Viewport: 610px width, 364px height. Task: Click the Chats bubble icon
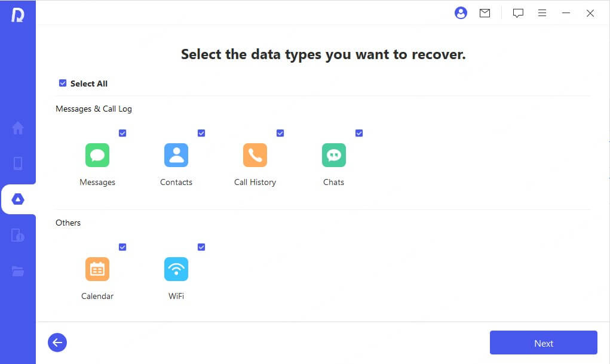[x=334, y=155]
